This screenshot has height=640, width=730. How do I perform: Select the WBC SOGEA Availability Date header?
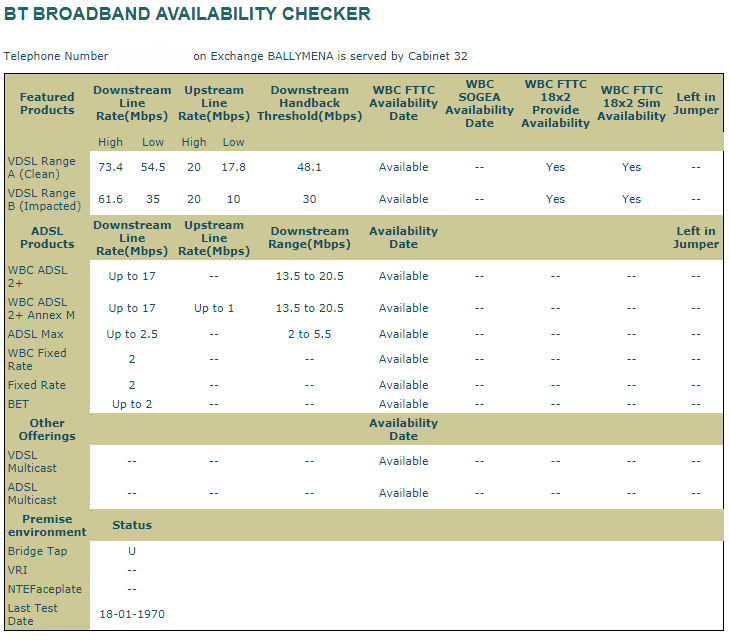(479, 104)
